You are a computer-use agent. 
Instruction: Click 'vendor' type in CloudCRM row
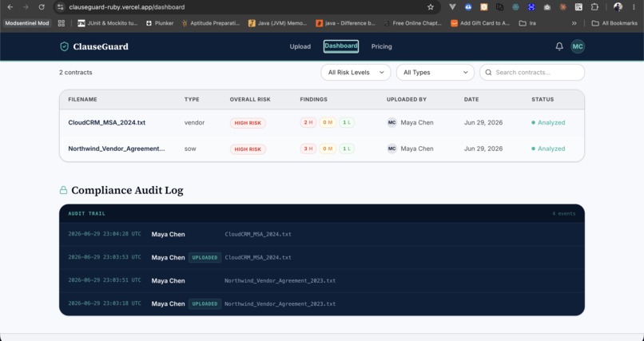tap(194, 122)
